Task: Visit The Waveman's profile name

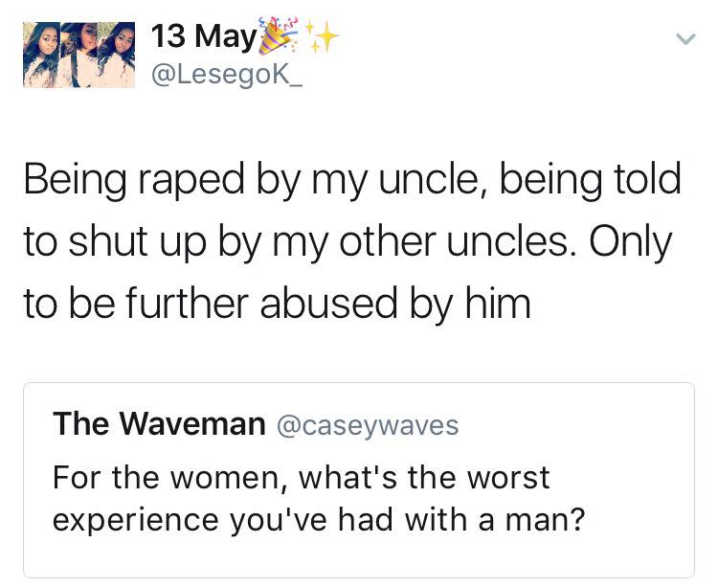Action: tap(159, 423)
